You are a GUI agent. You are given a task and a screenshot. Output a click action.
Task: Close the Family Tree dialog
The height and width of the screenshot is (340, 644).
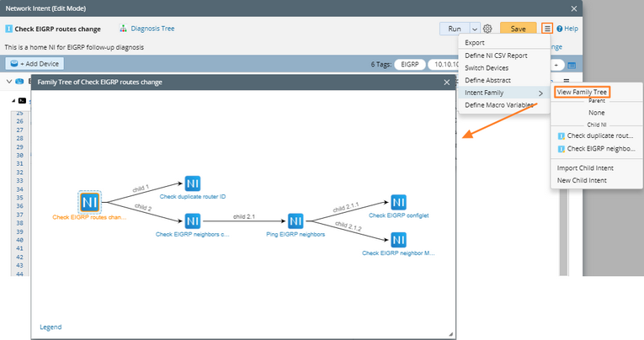click(x=446, y=82)
